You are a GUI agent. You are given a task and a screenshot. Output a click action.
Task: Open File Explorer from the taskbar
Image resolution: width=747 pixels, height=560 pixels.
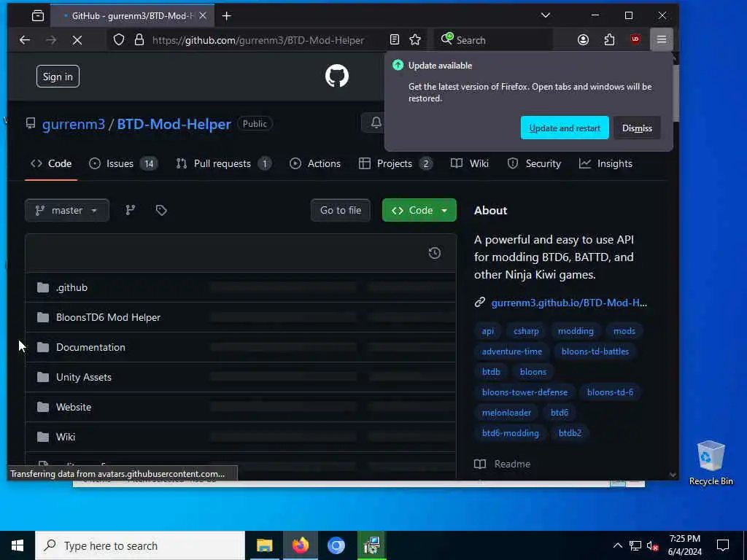click(264, 545)
